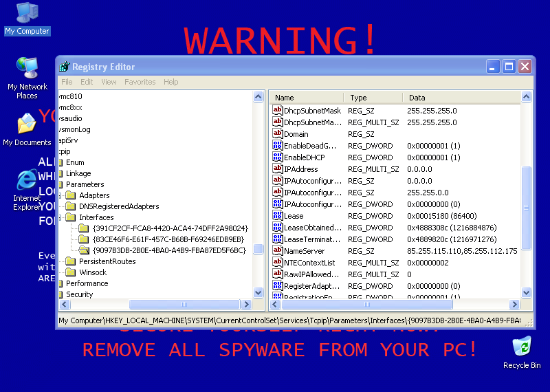Click the Domain value string icon
Viewport: 550px width, 392px height.
point(278,133)
